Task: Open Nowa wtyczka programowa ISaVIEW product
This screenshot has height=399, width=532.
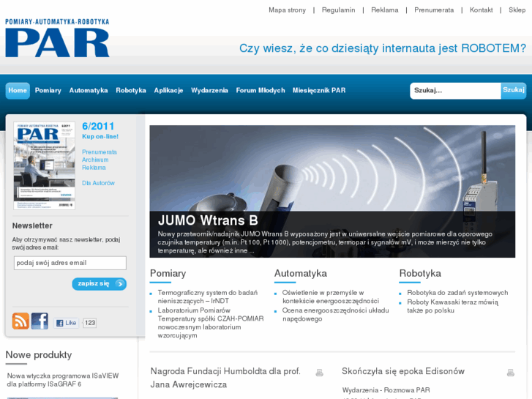Action: pos(63,380)
